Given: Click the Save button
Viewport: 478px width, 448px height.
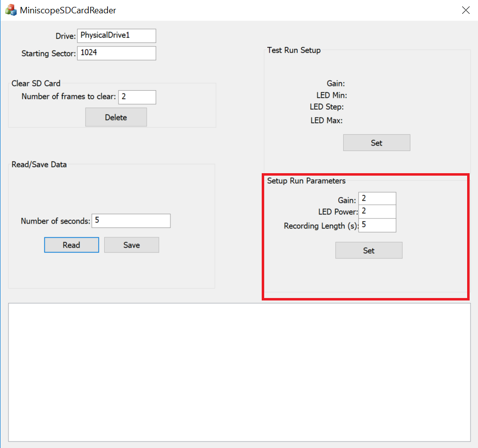Looking at the screenshot, I should (x=131, y=245).
